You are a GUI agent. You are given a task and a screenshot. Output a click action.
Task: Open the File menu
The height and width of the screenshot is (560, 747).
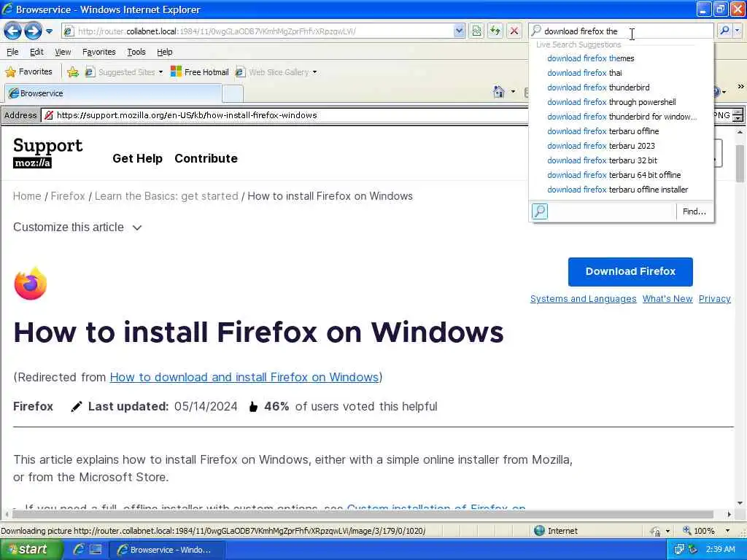pos(12,52)
